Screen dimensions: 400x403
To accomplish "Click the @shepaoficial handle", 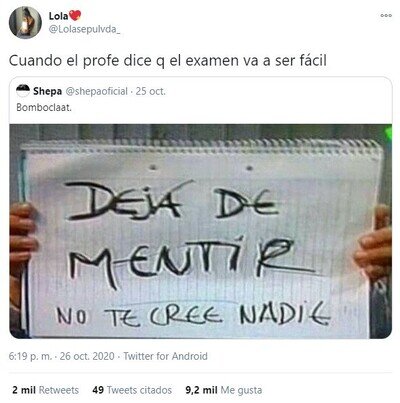I will pos(97,91).
